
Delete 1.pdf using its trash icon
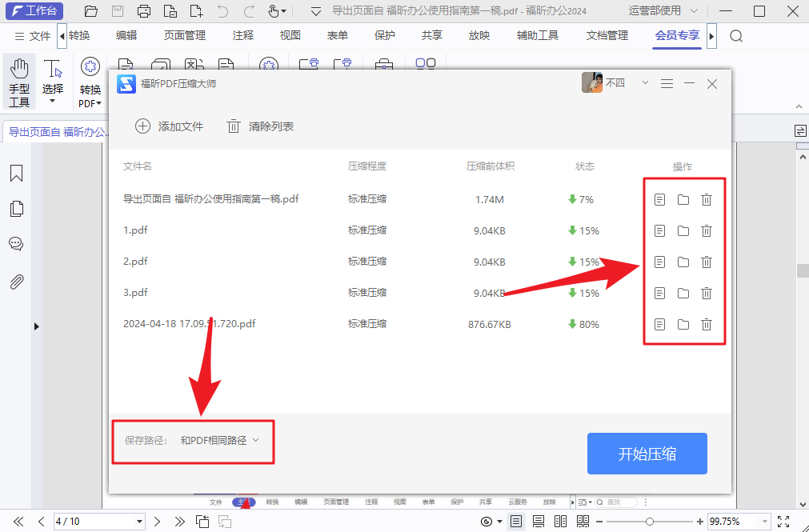706,230
